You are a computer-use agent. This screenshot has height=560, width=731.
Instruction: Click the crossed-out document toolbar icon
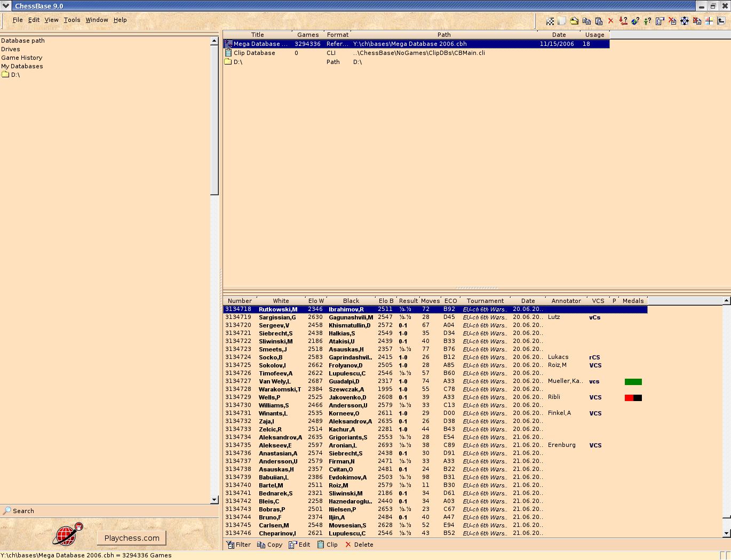(672, 21)
